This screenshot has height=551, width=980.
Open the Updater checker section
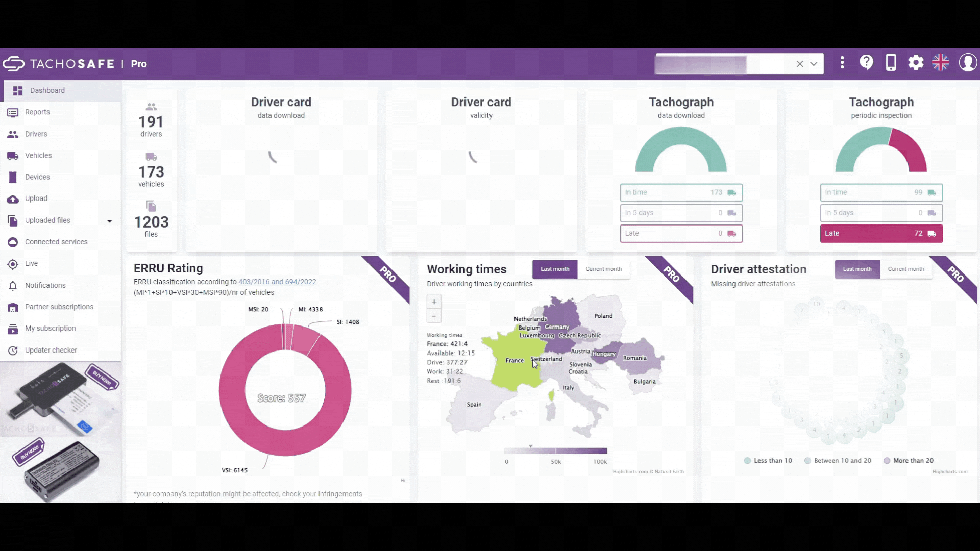click(x=51, y=350)
